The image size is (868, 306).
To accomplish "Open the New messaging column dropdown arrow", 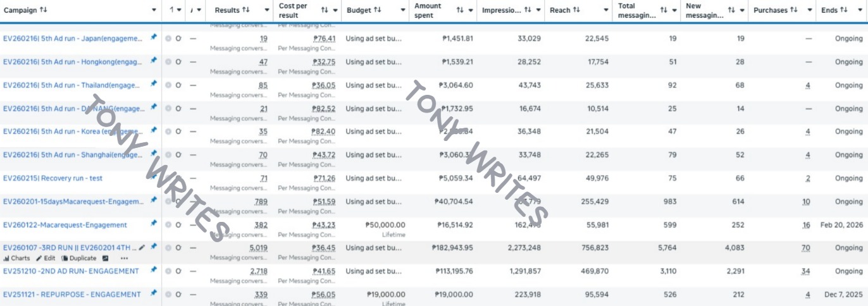I will [741, 10].
